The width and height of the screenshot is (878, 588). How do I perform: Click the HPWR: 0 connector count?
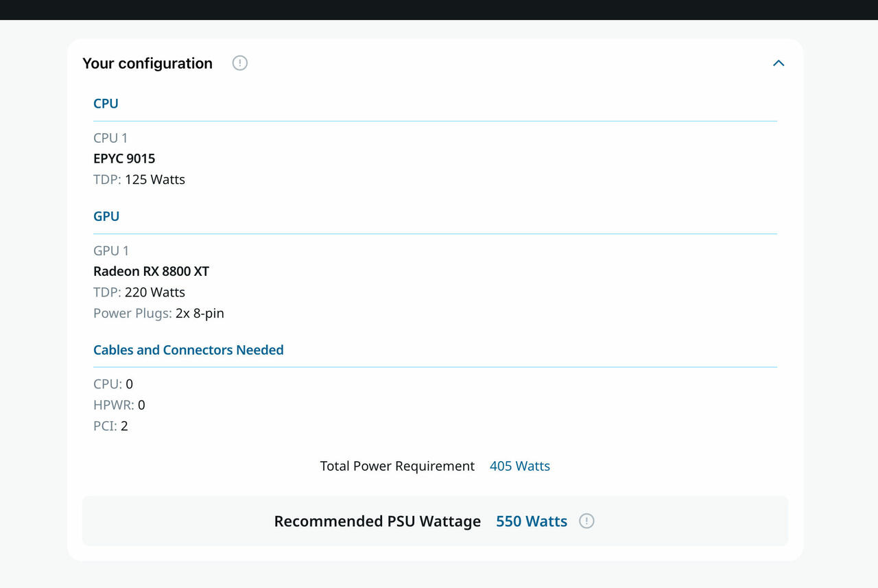point(119,405)
